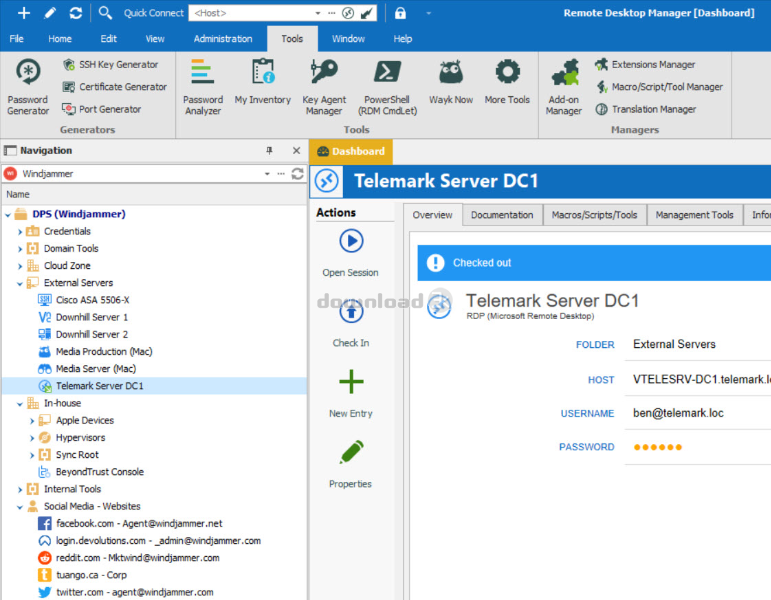Open Wayk Now tool
This screenshot has height=600, width=771.
(x=451, y=82)
